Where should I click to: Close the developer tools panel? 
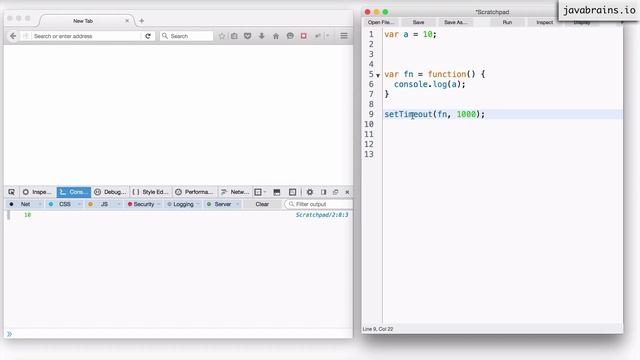[347, 192]
